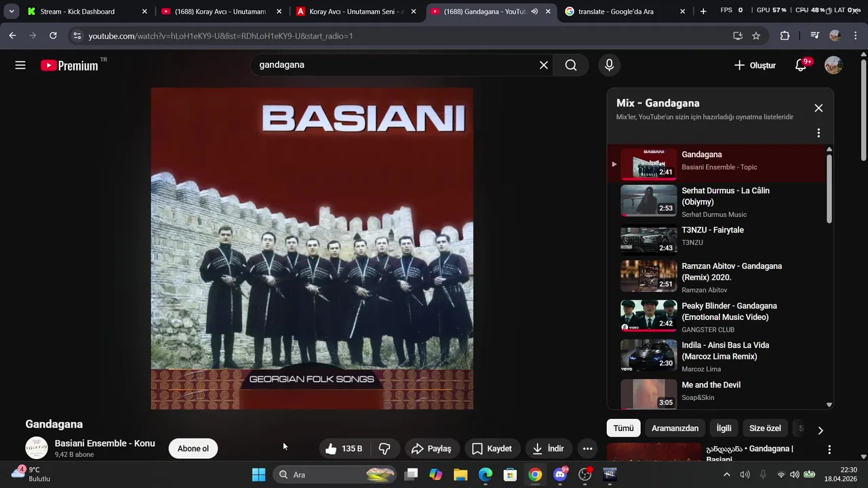Switch to Stream - Kick Dashboard tab

coord(87,12)
